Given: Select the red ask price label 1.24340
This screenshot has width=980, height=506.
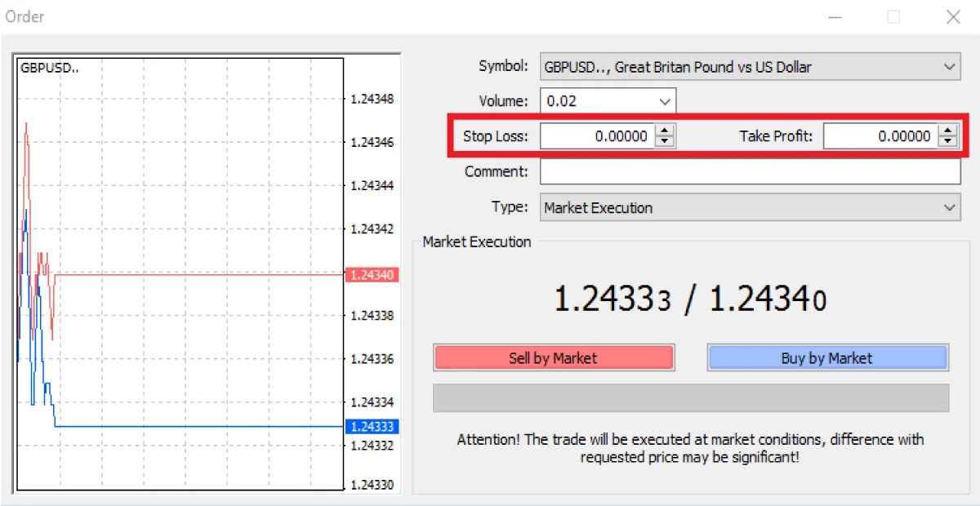Looking at the screenshot, I should (372, 275).
